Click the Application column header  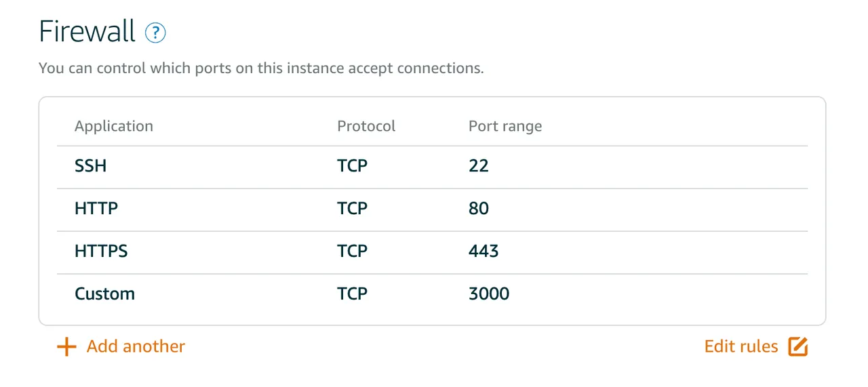(x=114, y=127)
